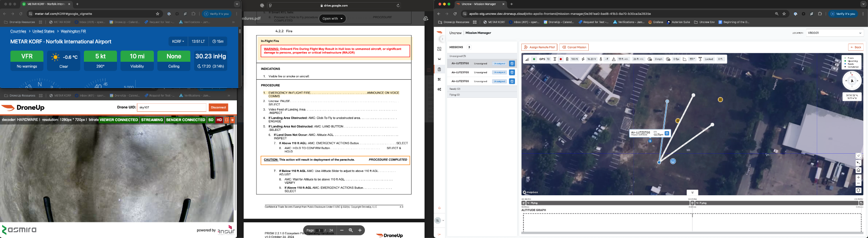The height and width of the screenshot is (238, 868).
Task: Click the Back button in Mission Manager
Action: (x=855, y=47)
